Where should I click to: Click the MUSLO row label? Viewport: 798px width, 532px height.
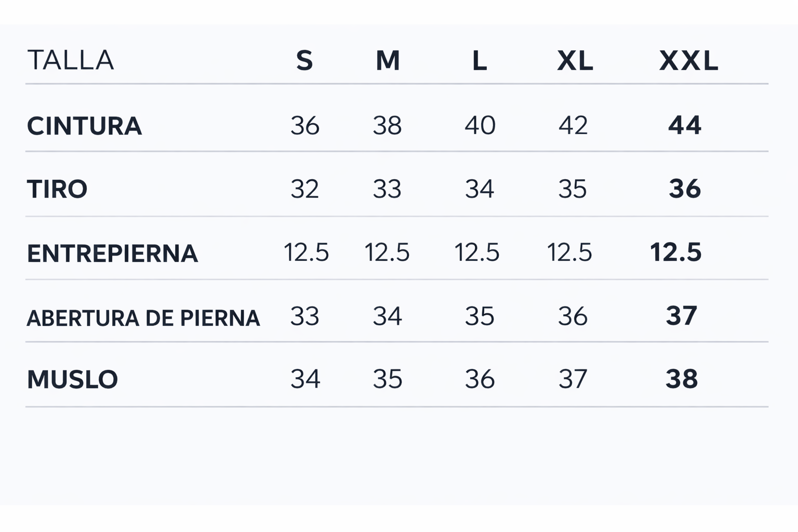tap(72, 380)
